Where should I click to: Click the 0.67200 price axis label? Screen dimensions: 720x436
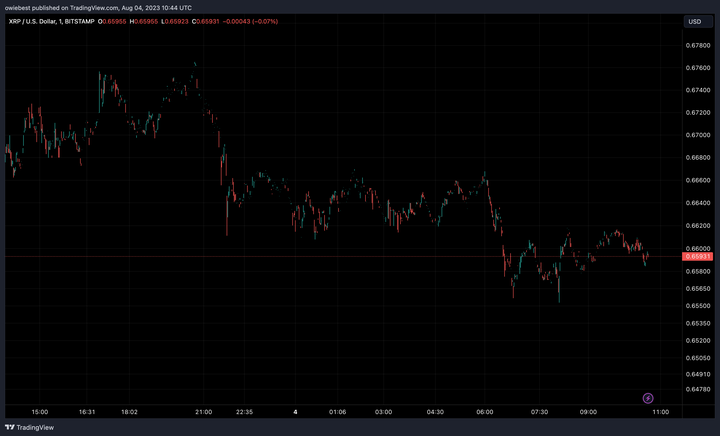pos(698,113)
